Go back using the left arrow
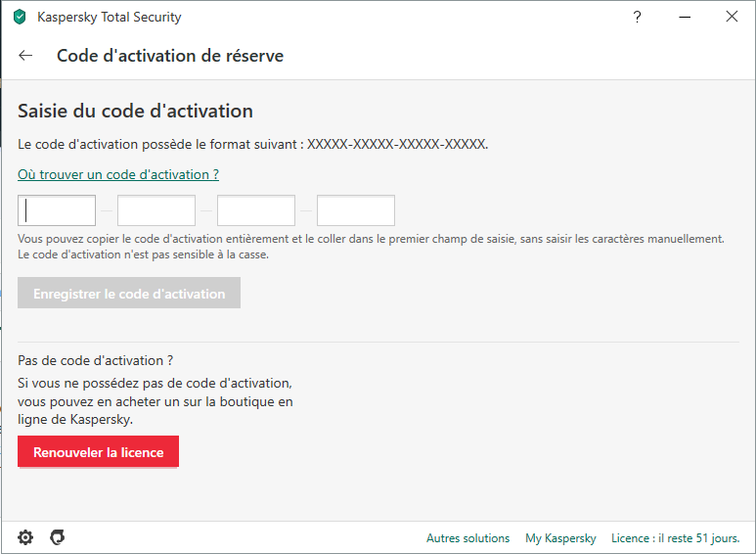The height and width of the screenshot is (554, 756). [25, 56]
